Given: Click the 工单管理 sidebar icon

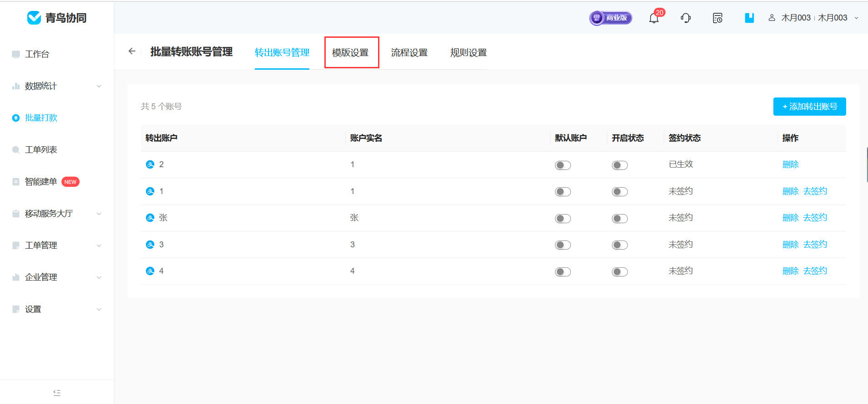Looking at the screenshot, I should 16,245.
